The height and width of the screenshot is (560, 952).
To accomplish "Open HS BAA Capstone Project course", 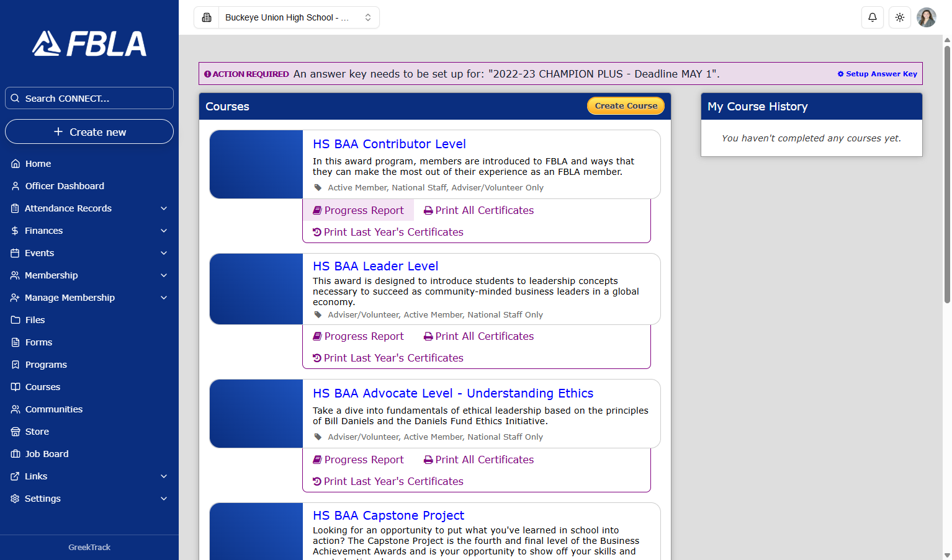I will point(388,515).
